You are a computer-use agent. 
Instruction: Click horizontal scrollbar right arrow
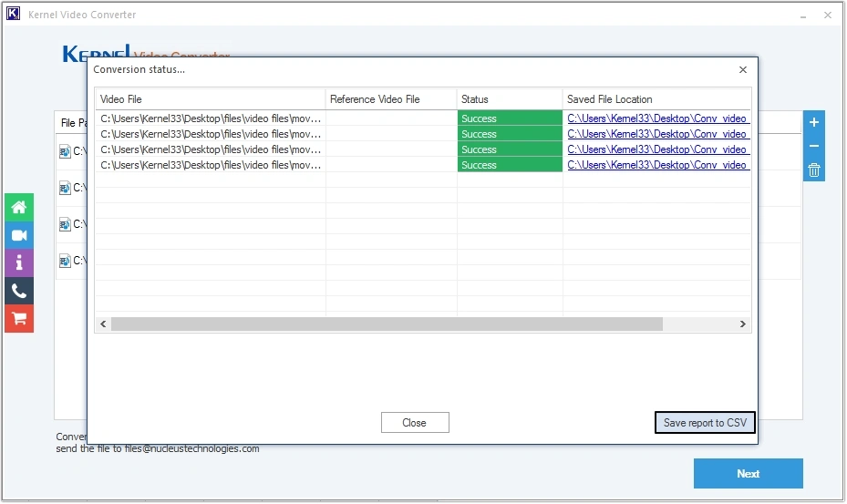(743, 324)
